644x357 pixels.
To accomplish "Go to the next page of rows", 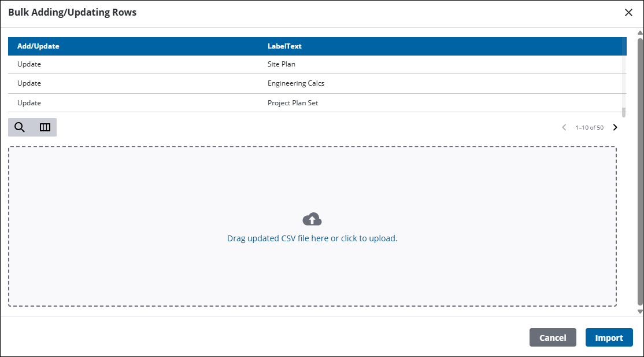I will pos(615,127).
